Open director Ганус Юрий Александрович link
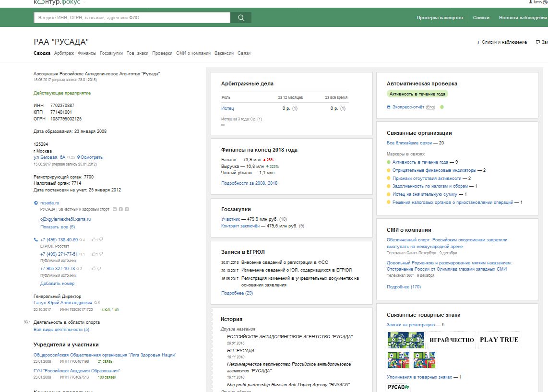Screen dimensions: 548x392 click(63, 303)
